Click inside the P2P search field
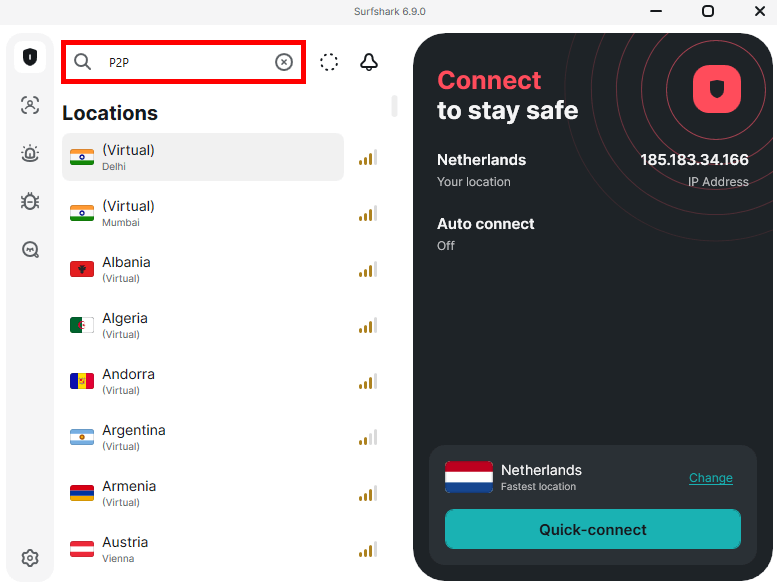This screenshot has height=586, width=777. 183,62
